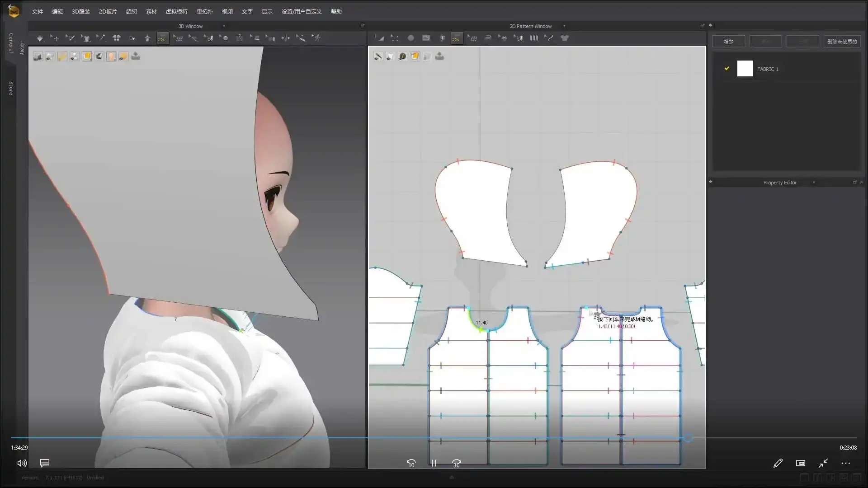Viewport: 868px width, 488px height.
Task: Select the Rectangle pattern creation tool
Action: [427, 38]
